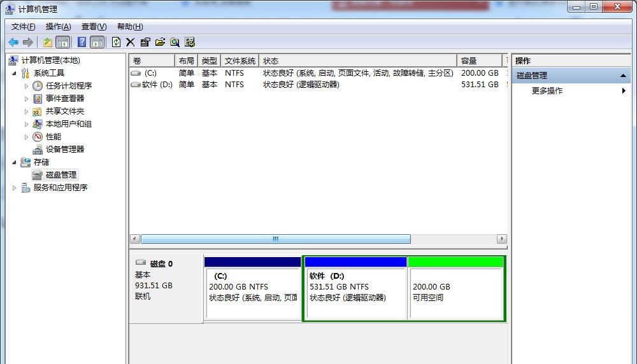The image size is (637, 364).
Task: Select 设备管理器 in the tree
Action: coord(65,150)
